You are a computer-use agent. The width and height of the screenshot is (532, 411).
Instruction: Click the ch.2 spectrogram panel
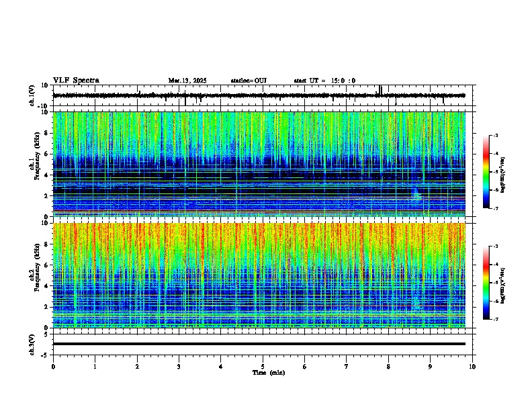point(259,275)
